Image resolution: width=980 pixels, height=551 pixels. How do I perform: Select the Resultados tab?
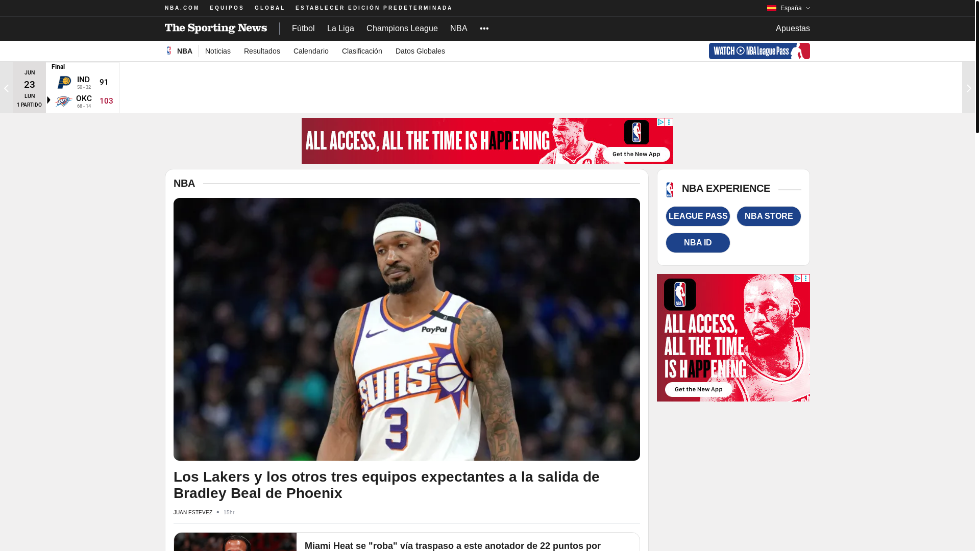(262, 51)
